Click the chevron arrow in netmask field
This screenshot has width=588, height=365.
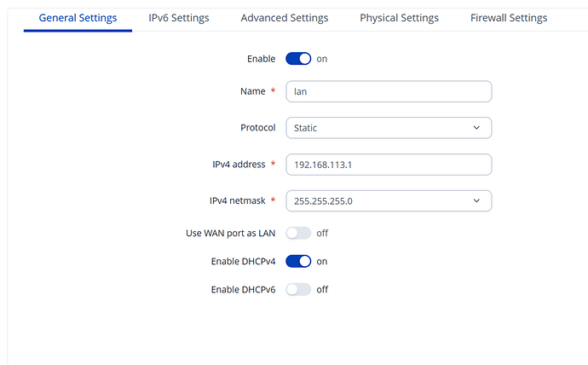pos(476,201)
